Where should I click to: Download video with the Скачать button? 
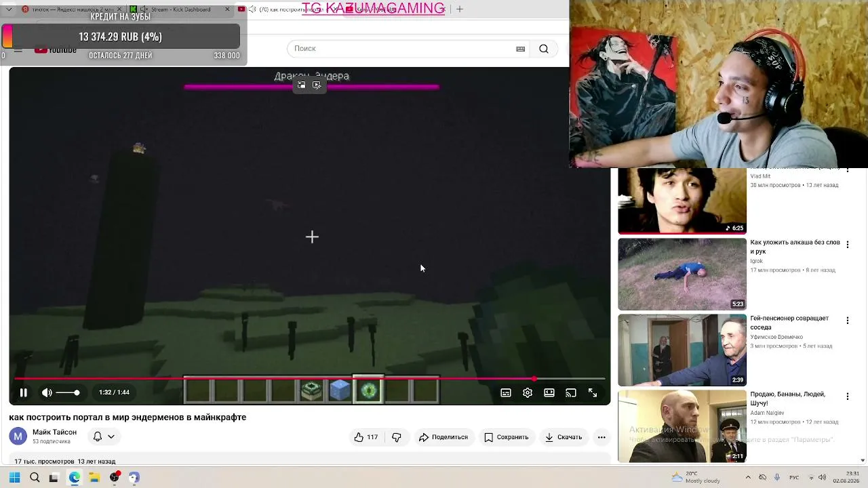pos(564,437)
